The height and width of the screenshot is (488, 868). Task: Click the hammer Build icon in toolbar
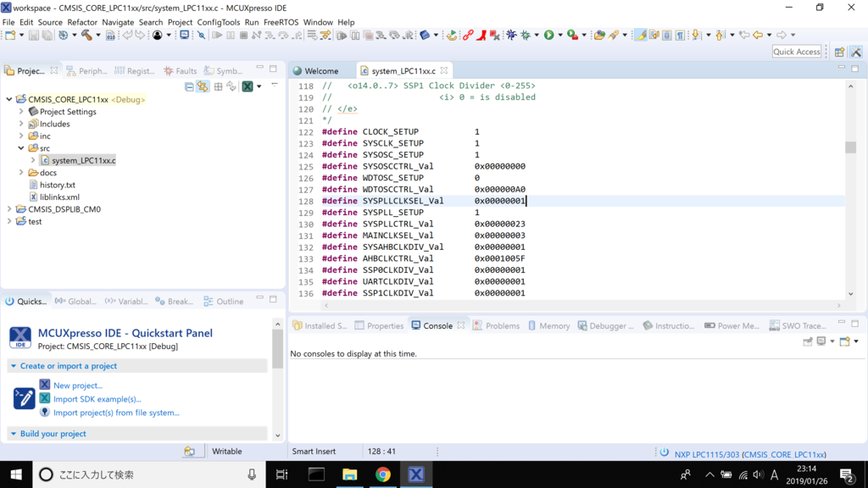point(86,35)
